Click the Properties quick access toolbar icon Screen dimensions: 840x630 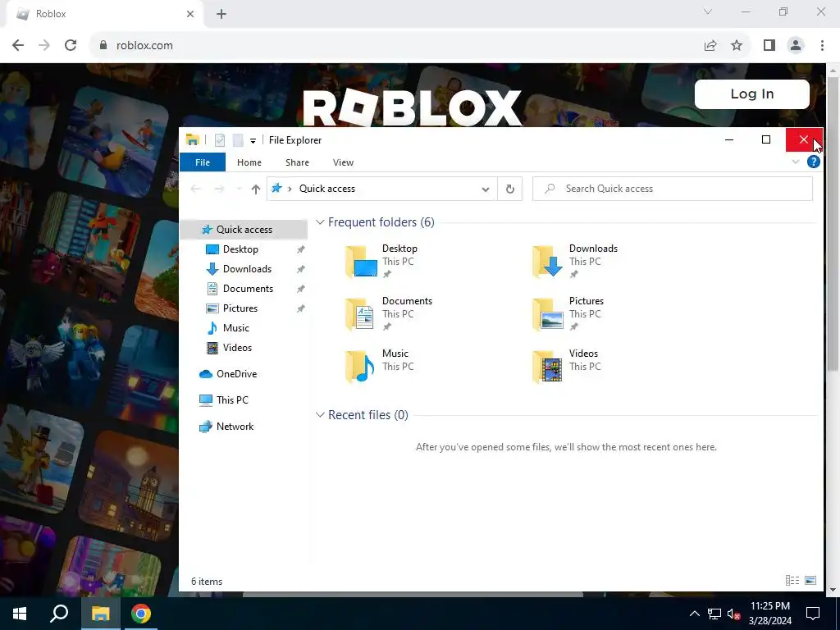click(x=220, y=140)
